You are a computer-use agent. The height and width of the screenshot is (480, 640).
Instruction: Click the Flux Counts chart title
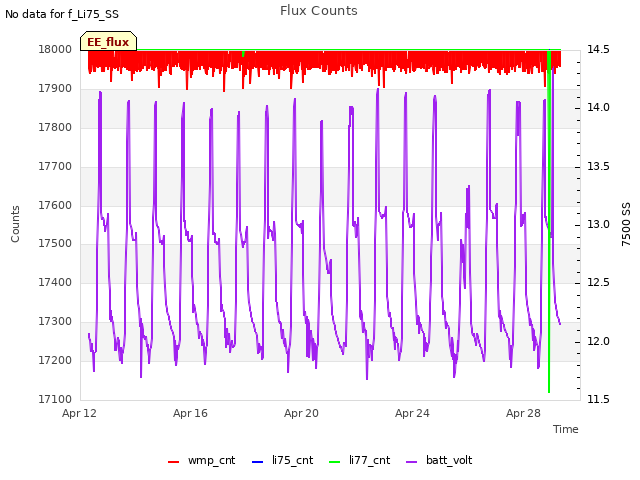[x=319, y=11]
